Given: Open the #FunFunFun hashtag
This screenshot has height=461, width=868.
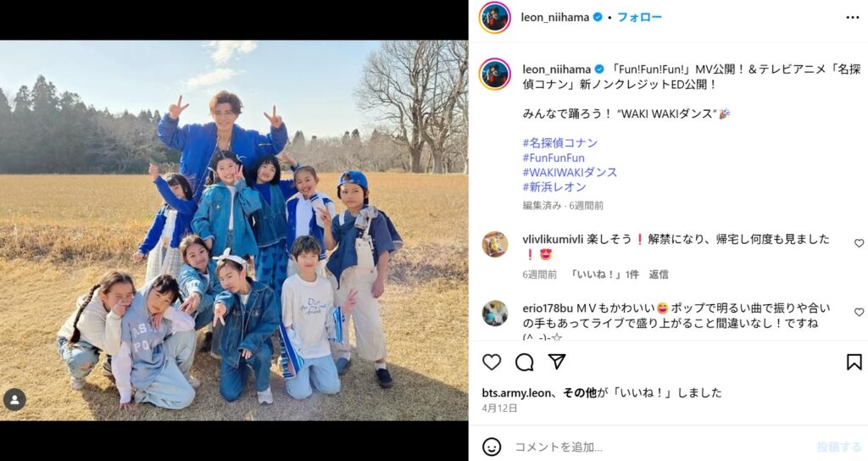Looking at the screenshot, I should (554, 158).
